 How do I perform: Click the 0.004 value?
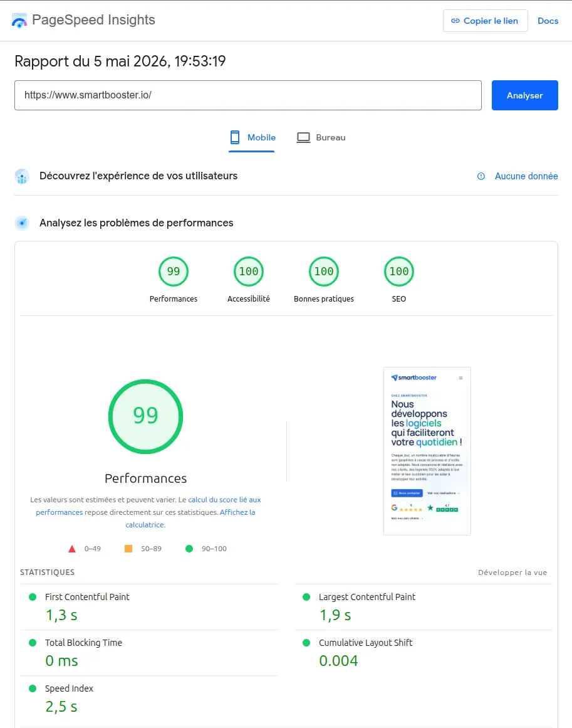[x=339, y=661]
